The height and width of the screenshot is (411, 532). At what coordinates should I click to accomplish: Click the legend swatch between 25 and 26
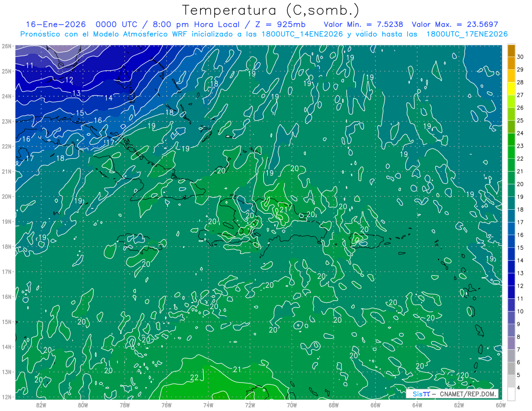click(x=511, y=114)
